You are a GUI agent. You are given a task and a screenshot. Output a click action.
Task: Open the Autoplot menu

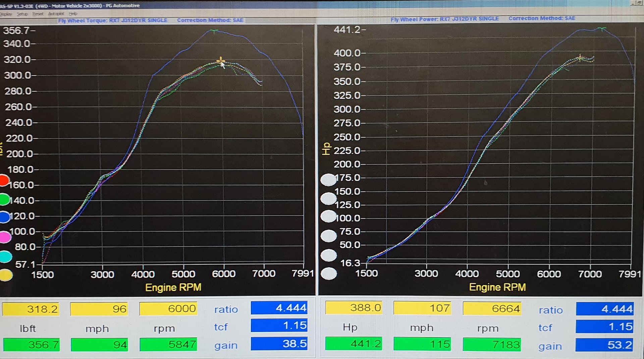point(56,14)
